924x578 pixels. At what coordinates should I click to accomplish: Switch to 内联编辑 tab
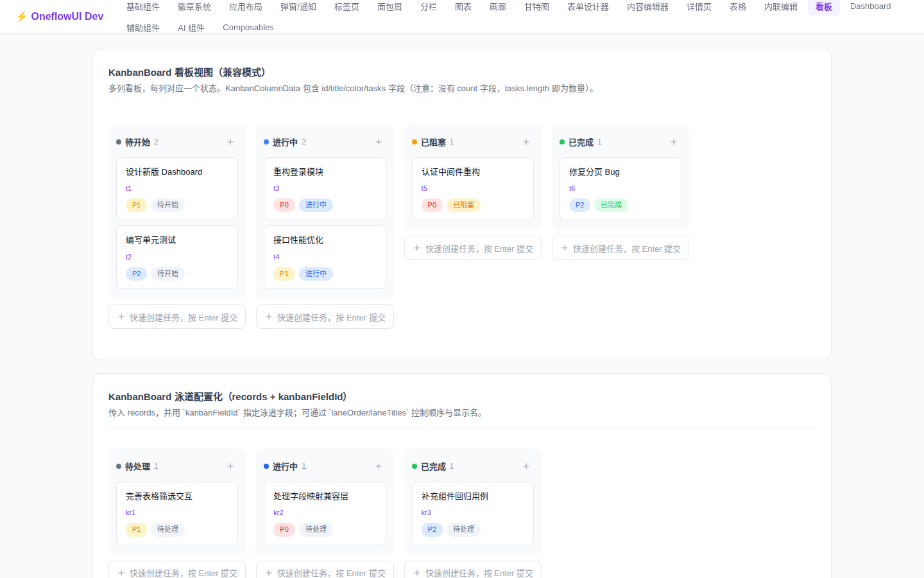[781, 7]
